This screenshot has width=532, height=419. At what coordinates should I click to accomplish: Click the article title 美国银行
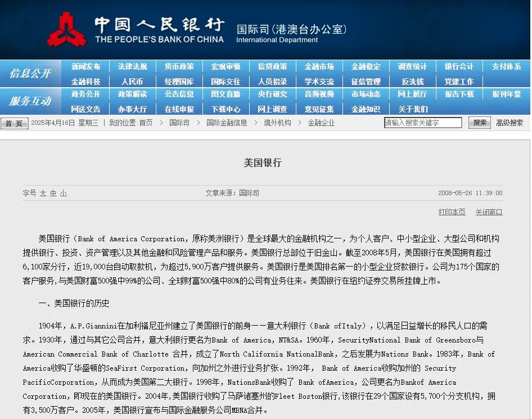263,163
